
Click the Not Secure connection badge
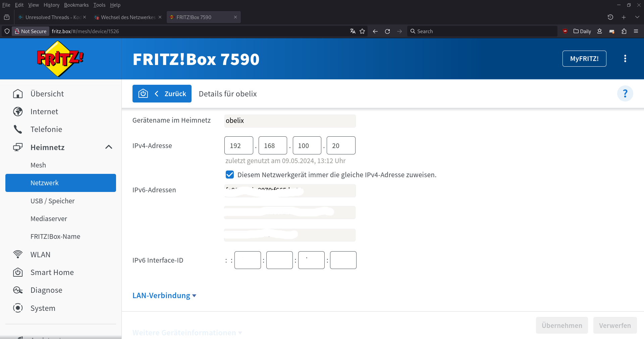tap(31, 31)
